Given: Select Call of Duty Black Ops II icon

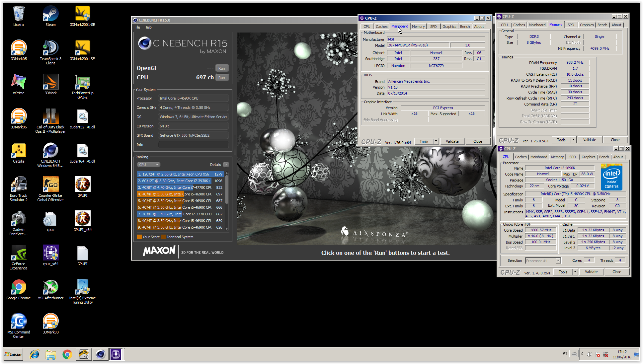Looking at the screenshot, I should (50, 121).
